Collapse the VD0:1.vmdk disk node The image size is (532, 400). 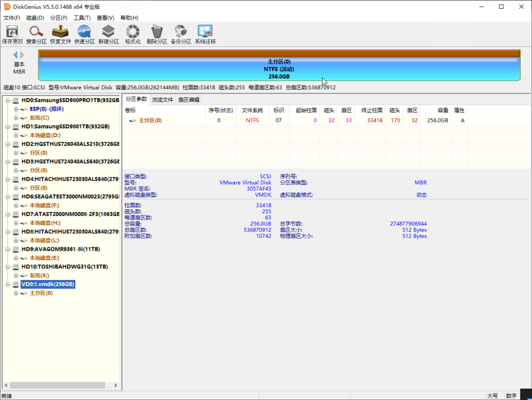click(8, 285)
